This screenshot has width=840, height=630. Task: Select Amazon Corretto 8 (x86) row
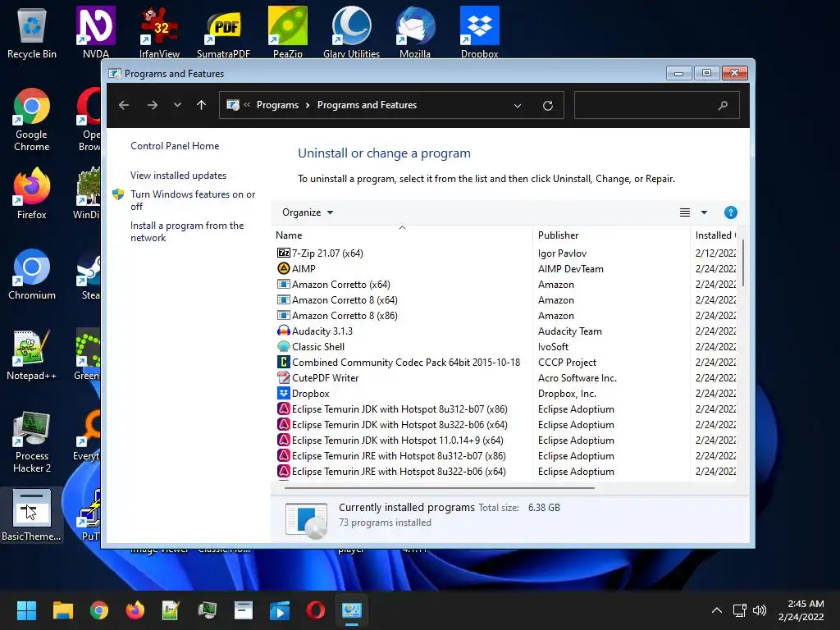pos(506,316)
